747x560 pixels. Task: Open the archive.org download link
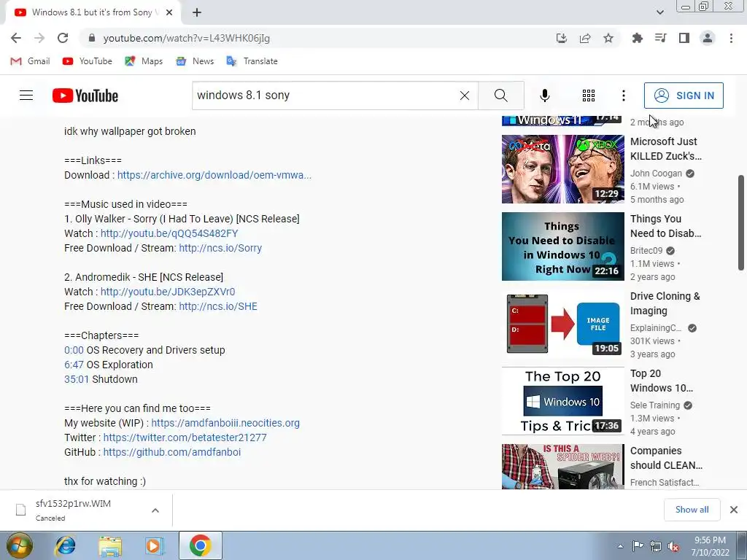[214, 175]
